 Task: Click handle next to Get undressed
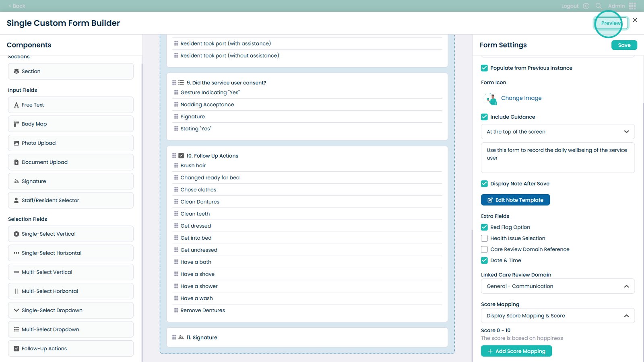click(x=176, y=250)
